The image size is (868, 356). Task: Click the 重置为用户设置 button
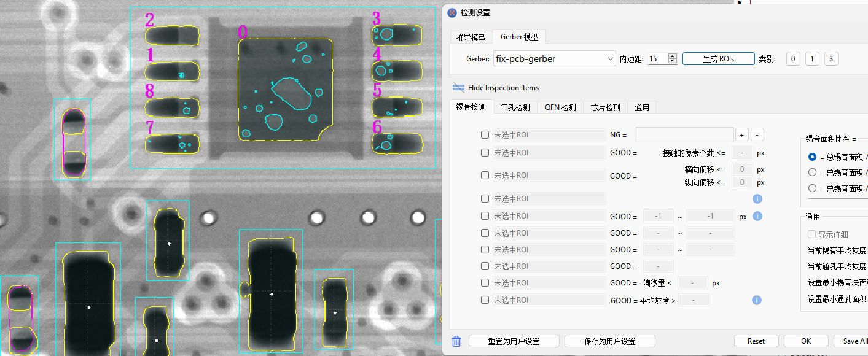click(514, 341)
